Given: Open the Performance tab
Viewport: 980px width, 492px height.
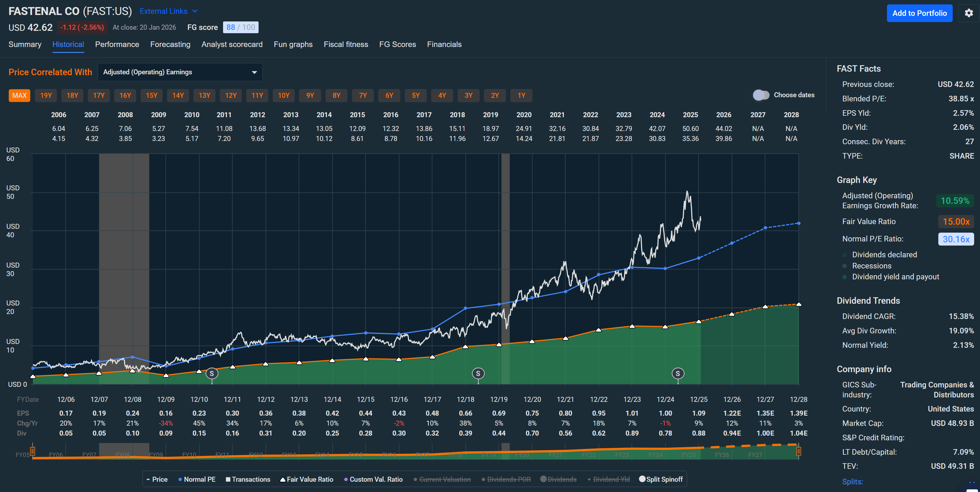Looking at the screenshot, I should point(117,45).
